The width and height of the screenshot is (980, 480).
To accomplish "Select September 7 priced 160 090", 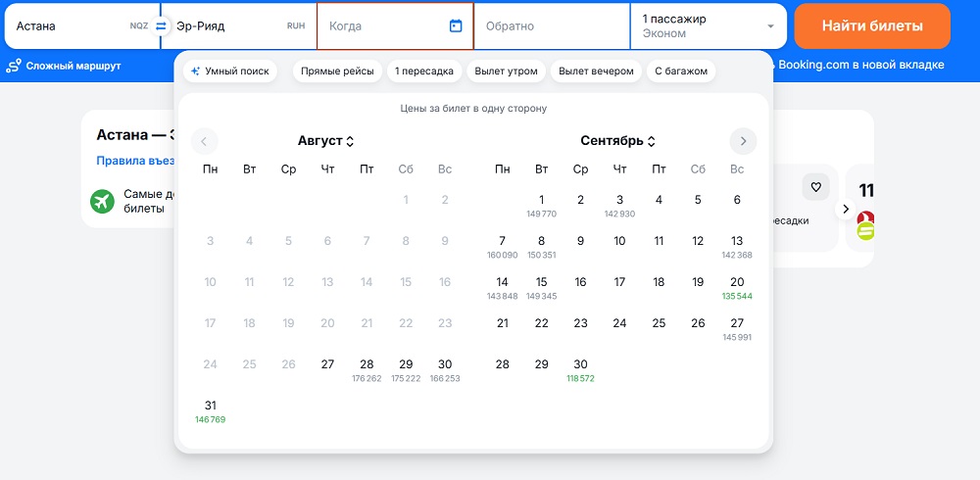I will (503, 246).
